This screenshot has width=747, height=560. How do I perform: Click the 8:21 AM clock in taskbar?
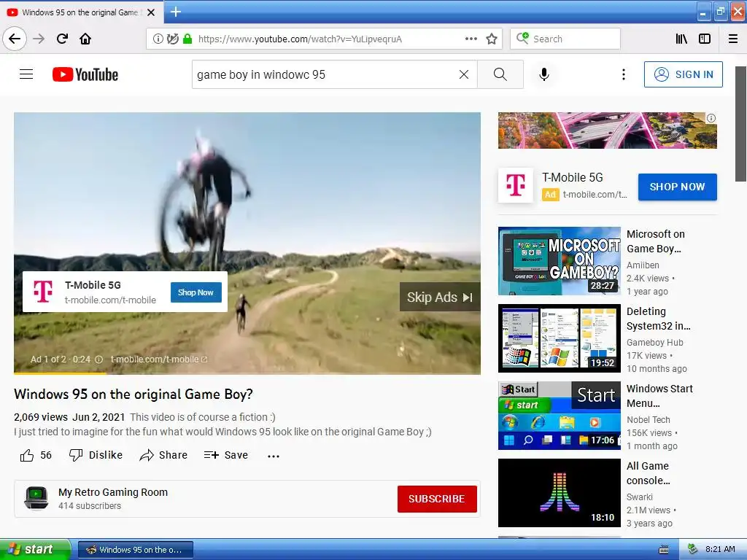(720, 550)
